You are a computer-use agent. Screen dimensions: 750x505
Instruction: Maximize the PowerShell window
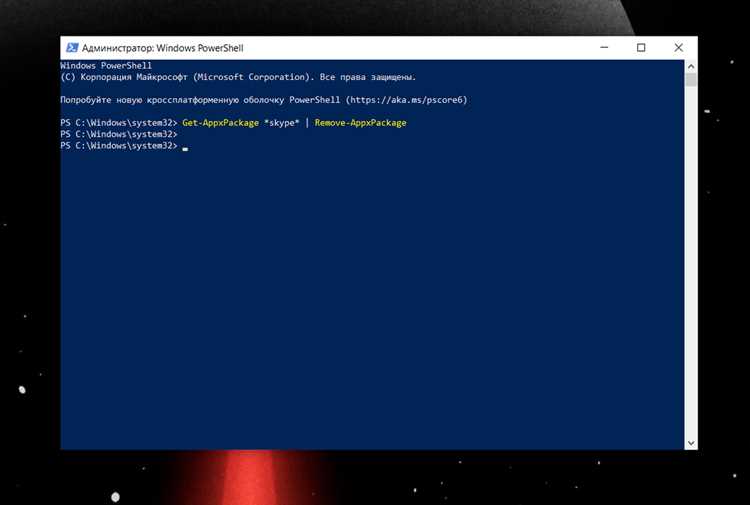[x=641, y=47]
